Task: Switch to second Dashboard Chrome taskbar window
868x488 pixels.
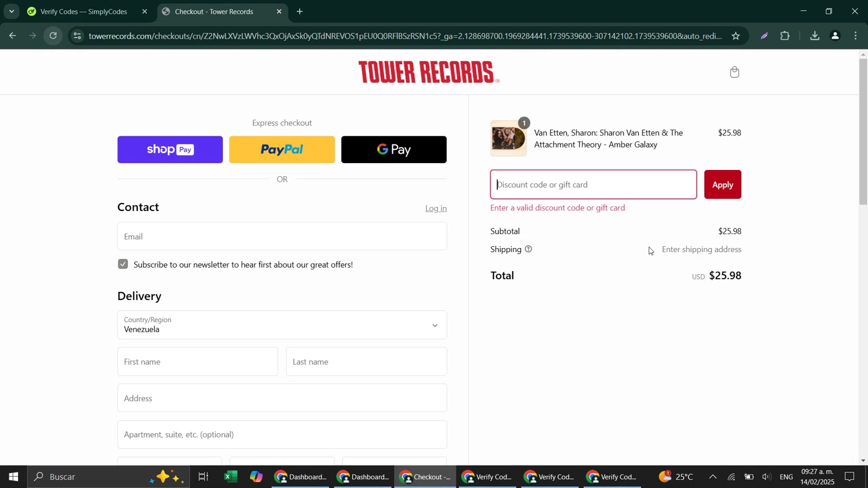Action: pos(363,477)
